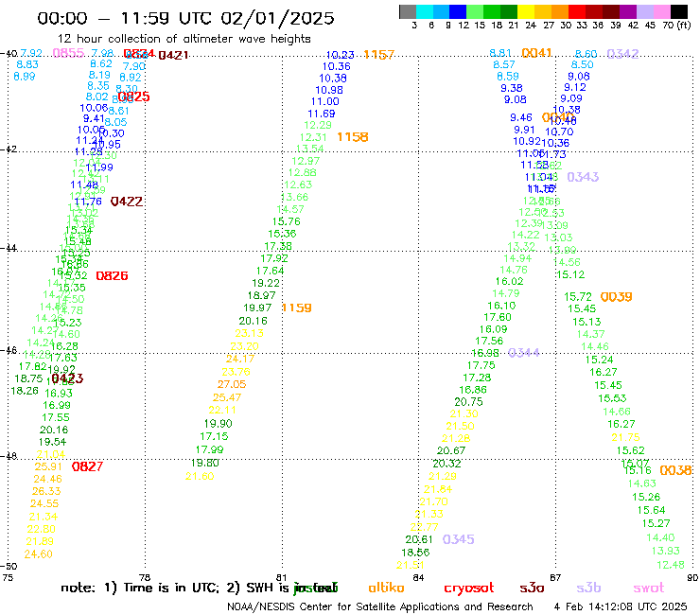
Task: Click the cyan swatch in the color scale
Action: 425,11
